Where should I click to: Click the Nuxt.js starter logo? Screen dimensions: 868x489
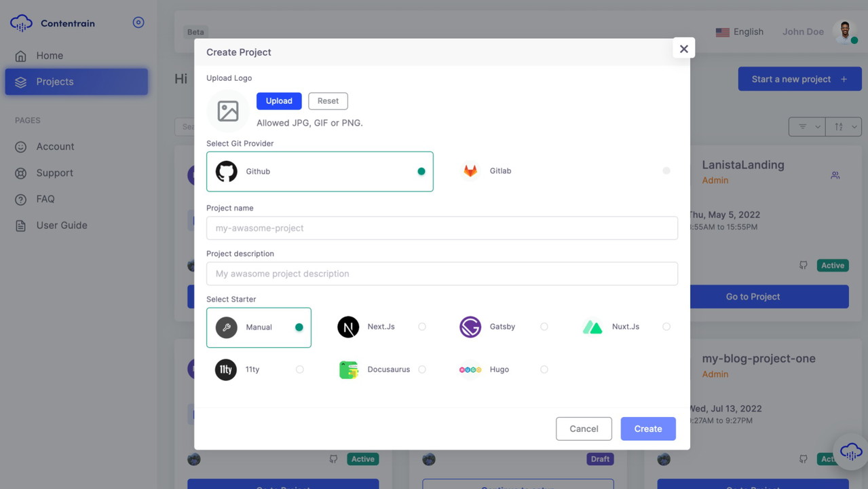(x=592, y=327)
